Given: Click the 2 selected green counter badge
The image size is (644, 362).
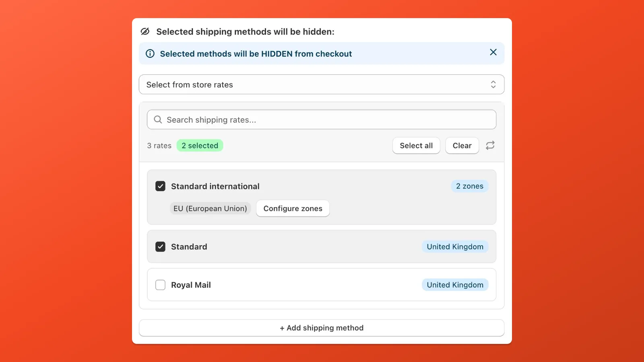Looking at the screenshot, I should [200, 145].
